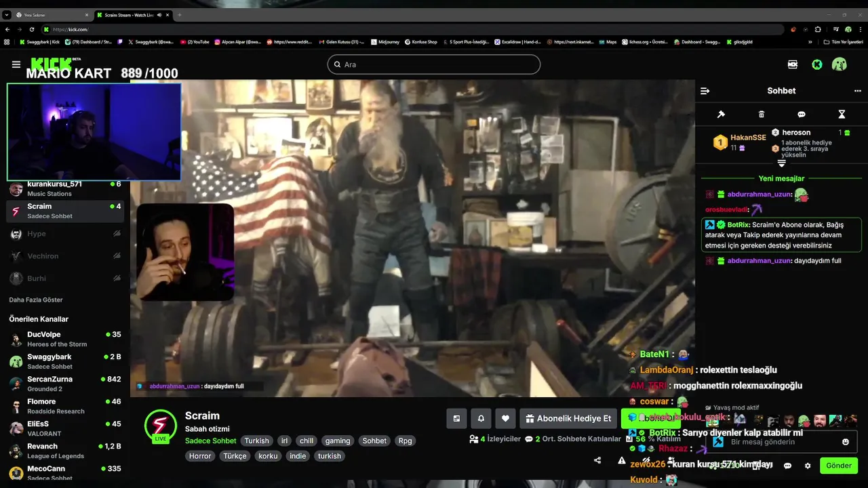Click the Horror tag
This screenshot has height=488, width=868.
200,456
